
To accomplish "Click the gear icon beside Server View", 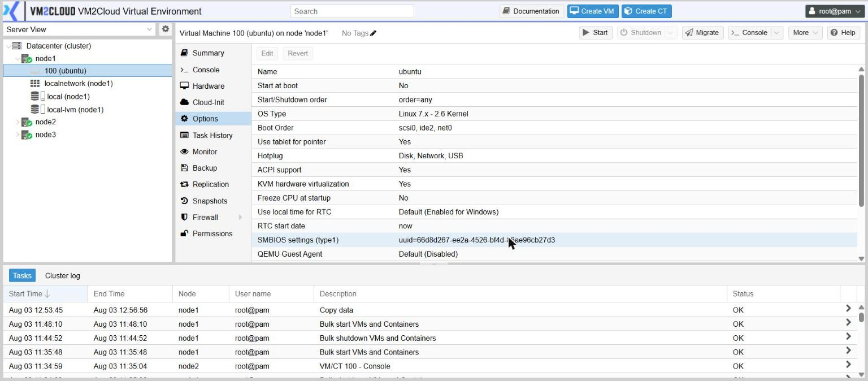I will (165, 29).
